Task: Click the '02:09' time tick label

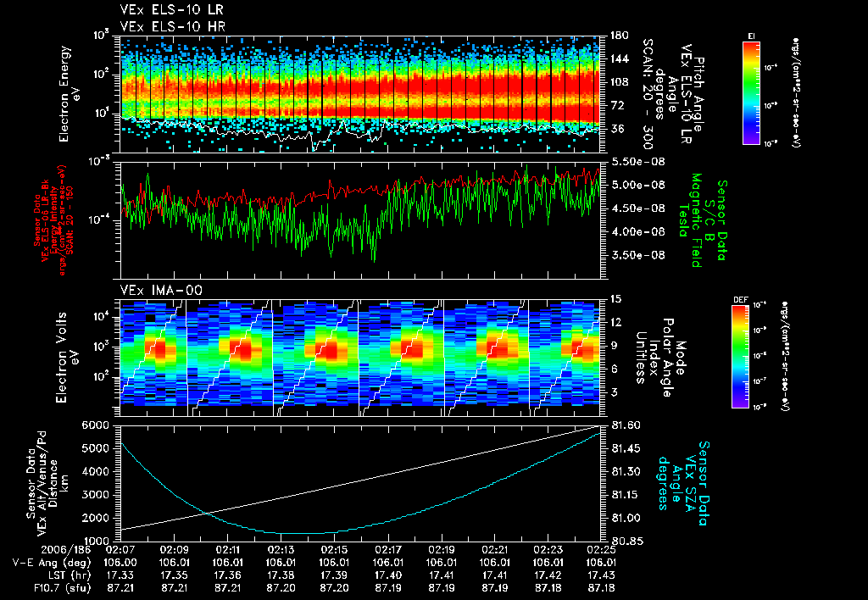Action: click(174, 550)
